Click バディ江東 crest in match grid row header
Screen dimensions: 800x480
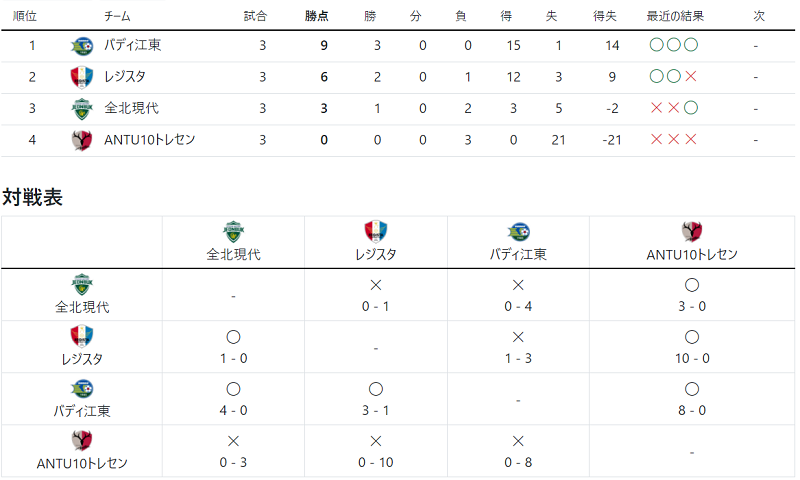(82, 389)
